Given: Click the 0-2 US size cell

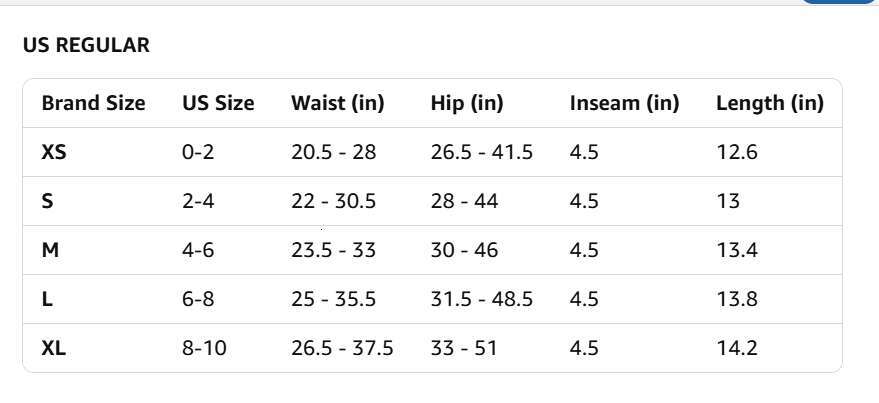Looking at the screenshot, I should 198,152.
